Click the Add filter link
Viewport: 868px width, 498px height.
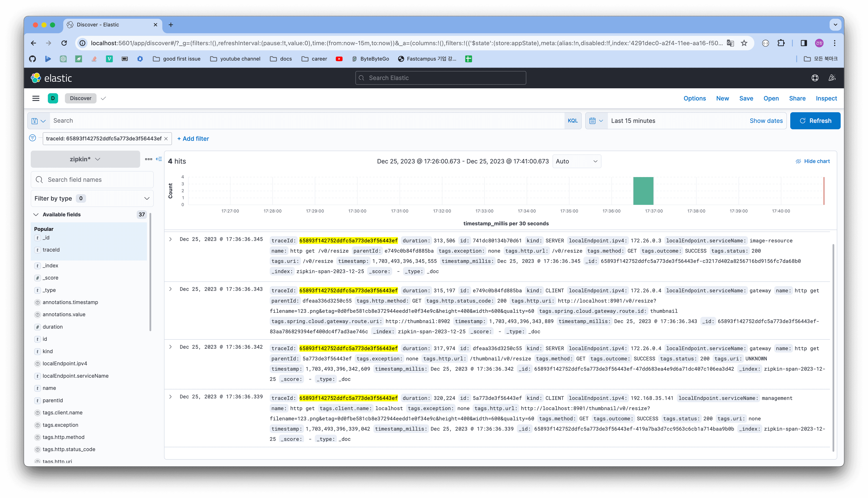[193, 139]
